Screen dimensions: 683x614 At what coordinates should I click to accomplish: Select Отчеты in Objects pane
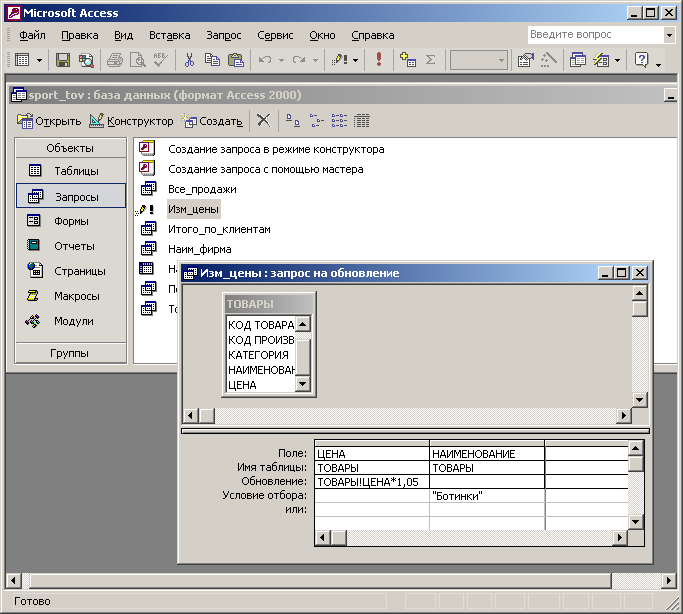[x=71, y=246]
